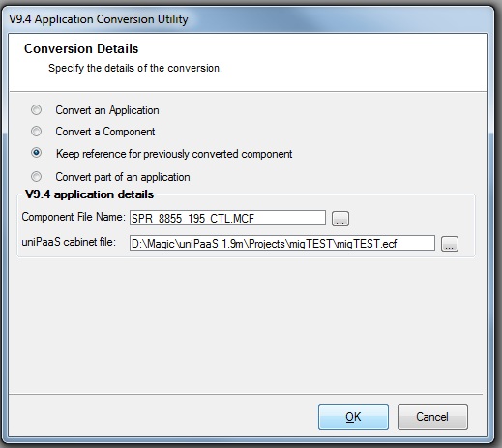This screenshot has height=448, width=502.
Task: Click the V9.4 application details group title
Action: tap(90, 194)
